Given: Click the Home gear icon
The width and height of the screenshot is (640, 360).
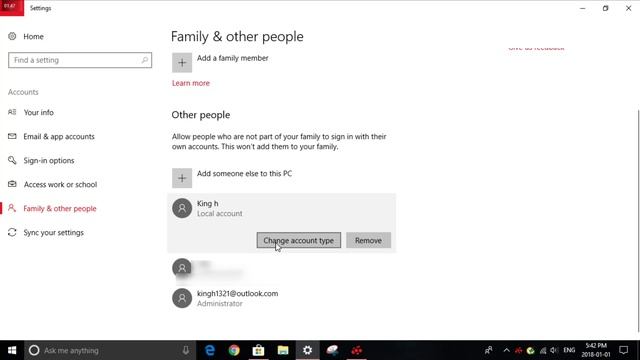Looking at the screenshot, I should pos(12,36).
